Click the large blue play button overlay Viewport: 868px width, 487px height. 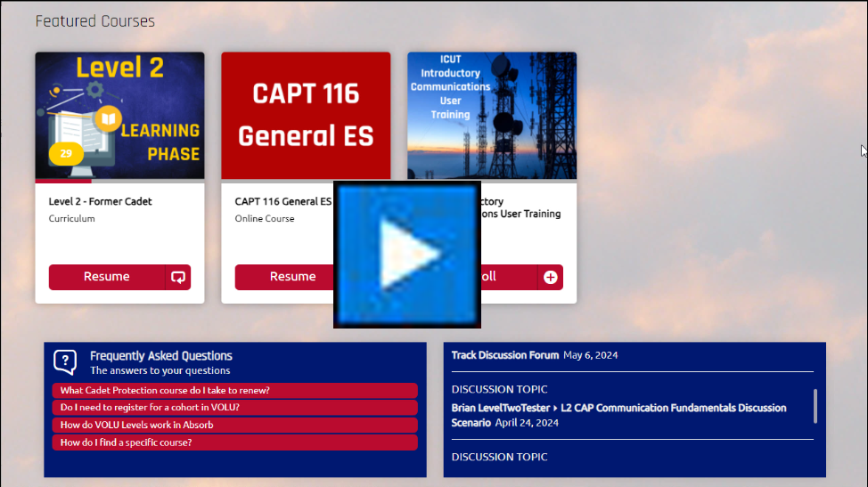click(x=407, y=255)
